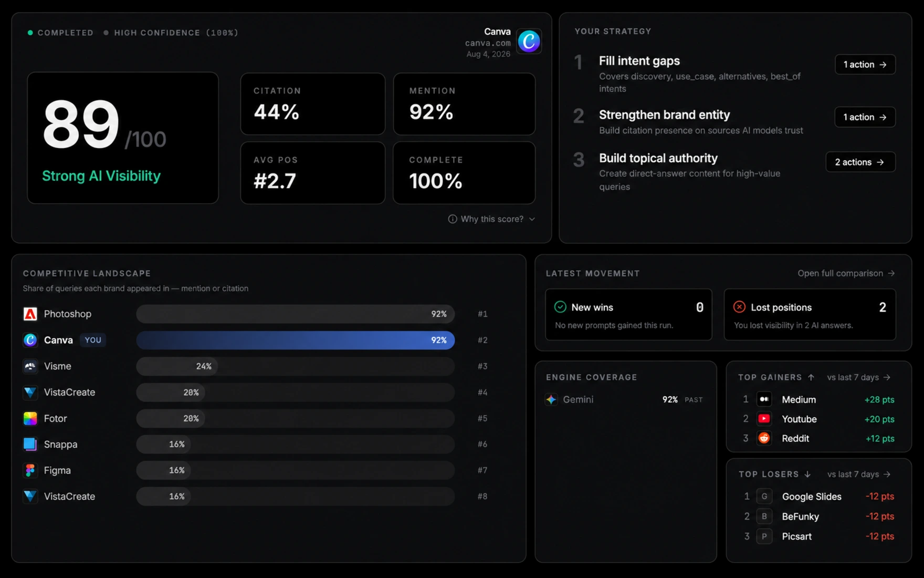The height and width of the screenshot is (578, 924).
Task: Open the 1 action button for Fill intent gaps
Action: point(865,65)
